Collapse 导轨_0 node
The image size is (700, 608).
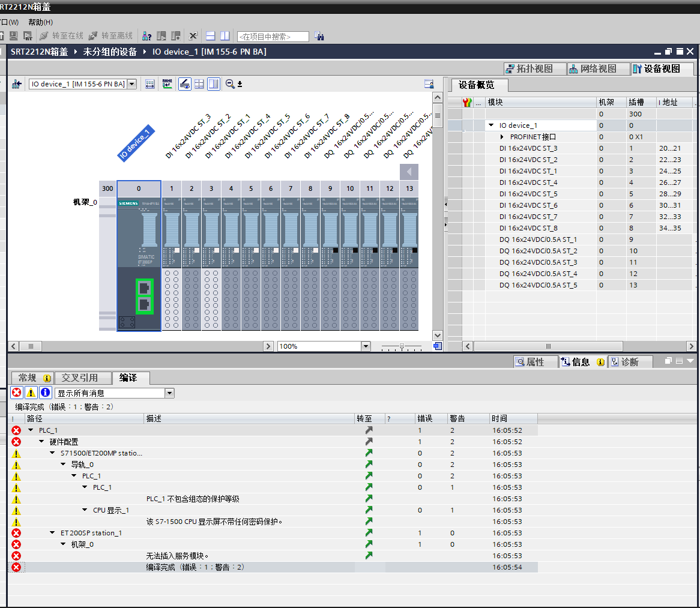click(63, 465)
